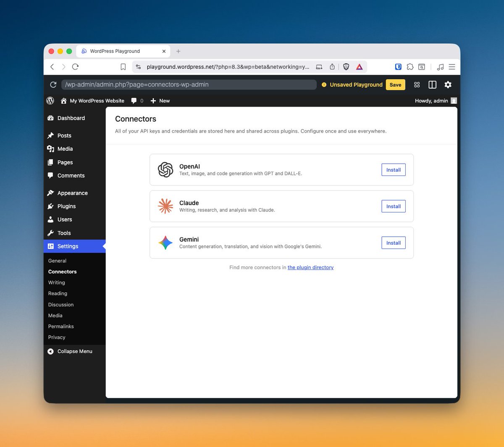Click the Gemini sparkle logo

(x=165, y=243)
